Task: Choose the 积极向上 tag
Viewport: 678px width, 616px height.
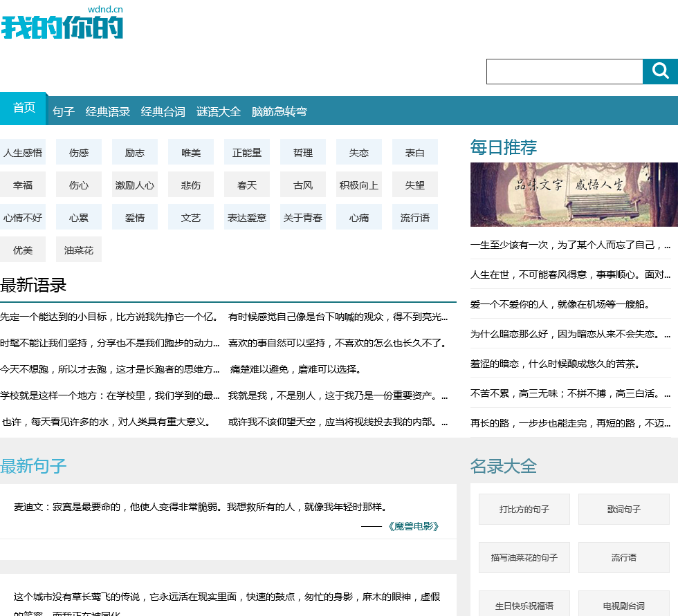Action: point(359,185)
